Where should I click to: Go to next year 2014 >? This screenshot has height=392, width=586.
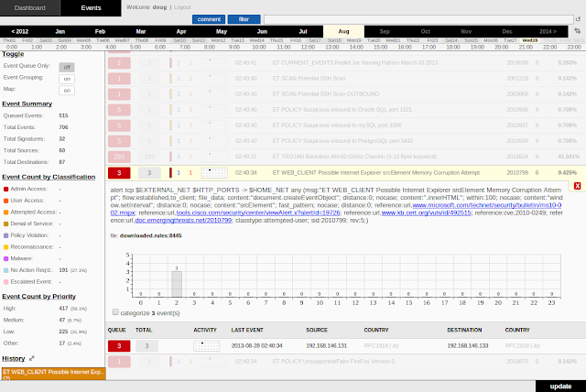point(548,31)
